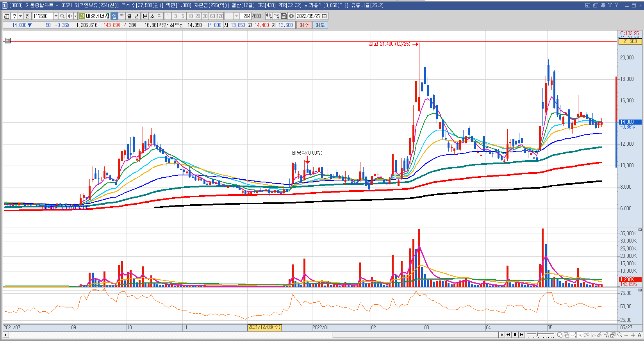Select the 10 interval preset

click(x=190, y=16)
